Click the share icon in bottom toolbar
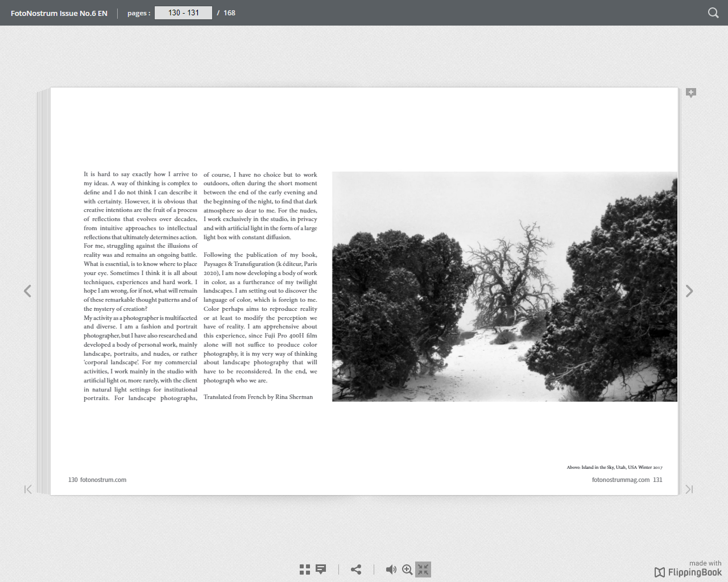The height and width of the screenshot is (582, 728). coord(356,569)
